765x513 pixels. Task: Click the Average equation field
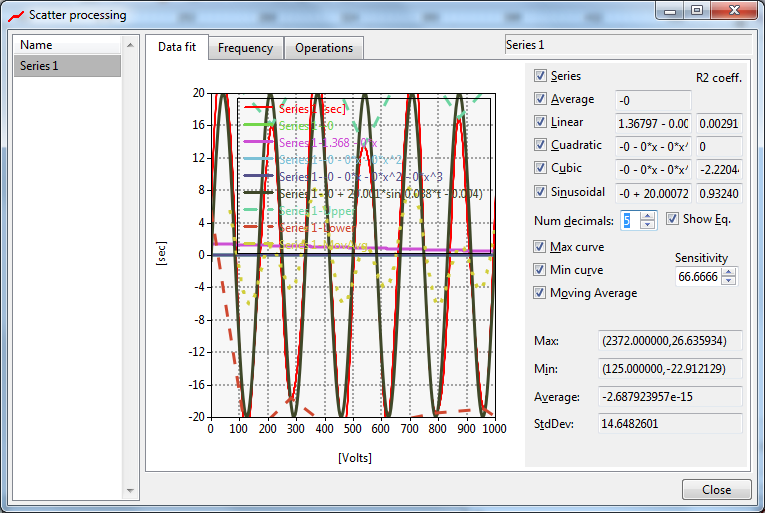[x=653, y=101]
